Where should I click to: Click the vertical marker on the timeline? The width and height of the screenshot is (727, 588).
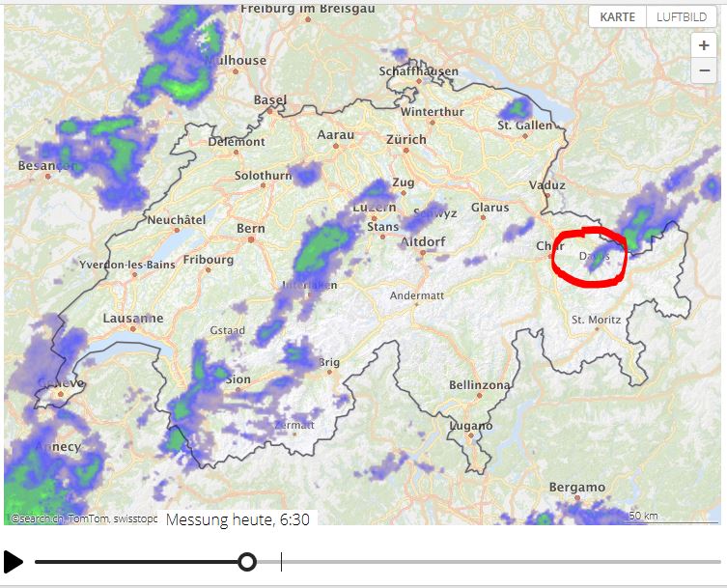[x=281, y=562]
